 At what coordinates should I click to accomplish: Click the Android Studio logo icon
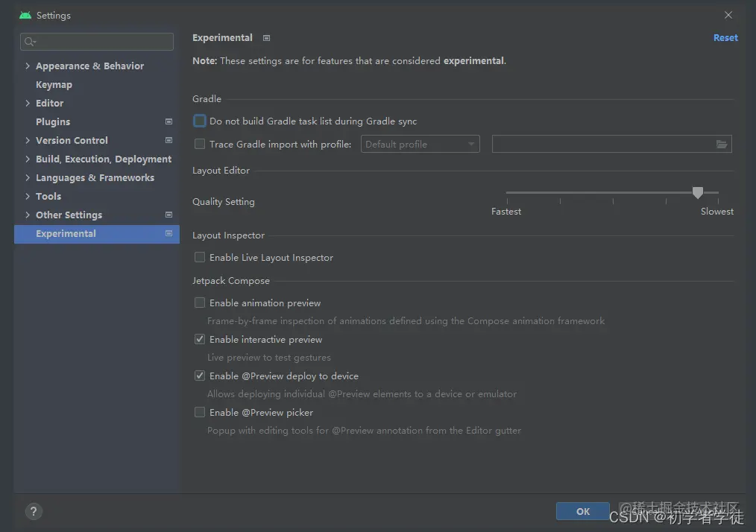25,16
